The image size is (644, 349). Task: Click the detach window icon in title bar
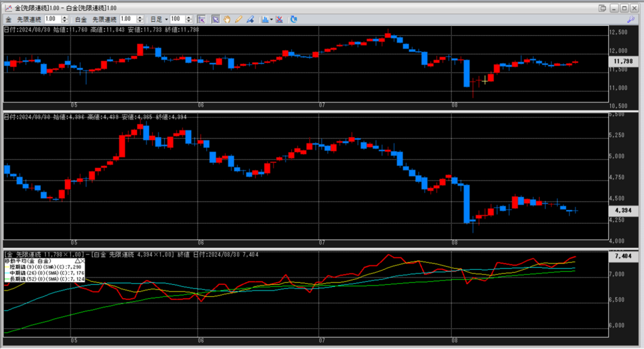(x=602, y=7)
